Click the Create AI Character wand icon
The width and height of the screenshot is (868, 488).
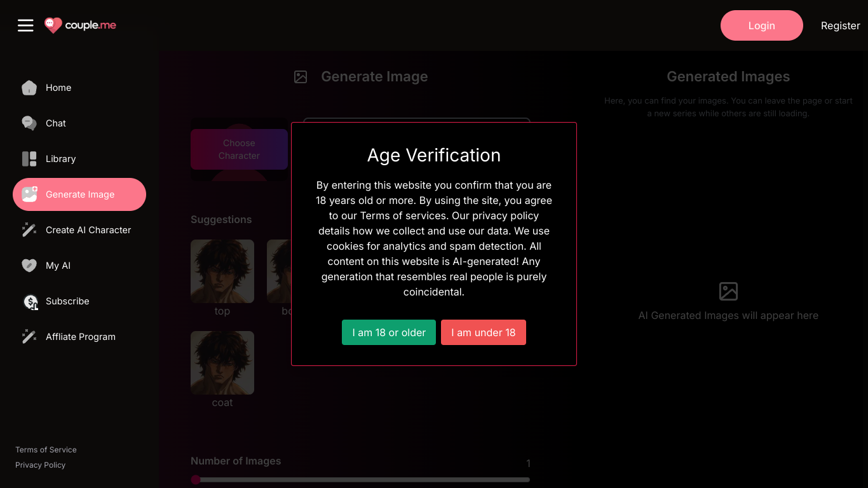point(29,230)
